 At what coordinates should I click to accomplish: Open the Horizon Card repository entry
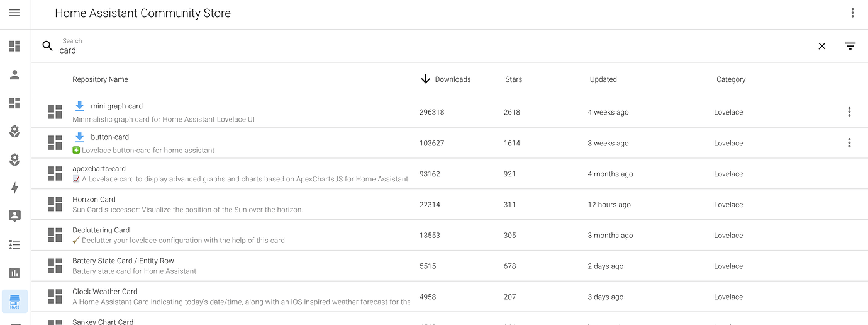coord(94,200)
